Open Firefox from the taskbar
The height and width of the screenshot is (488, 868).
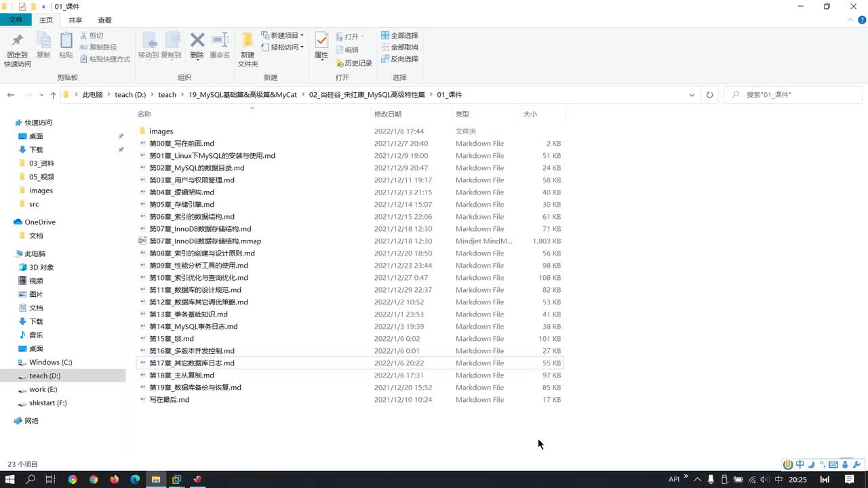114,479
